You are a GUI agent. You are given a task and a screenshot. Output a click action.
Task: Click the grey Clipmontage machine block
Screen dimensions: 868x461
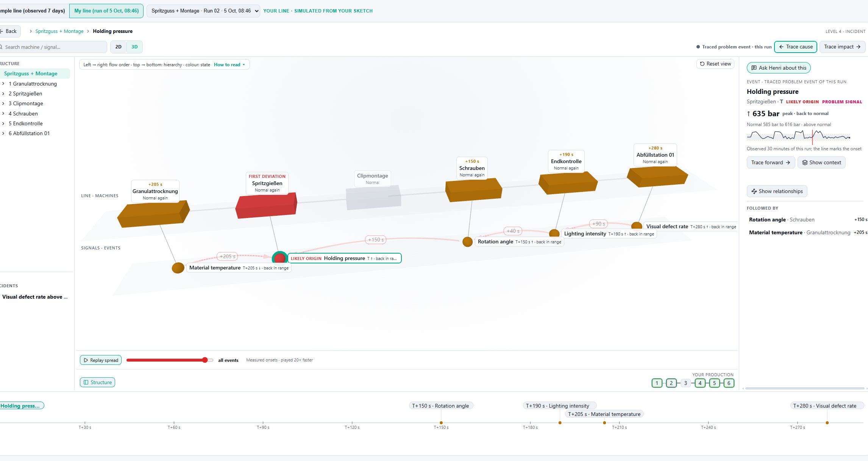pos(373,198)
